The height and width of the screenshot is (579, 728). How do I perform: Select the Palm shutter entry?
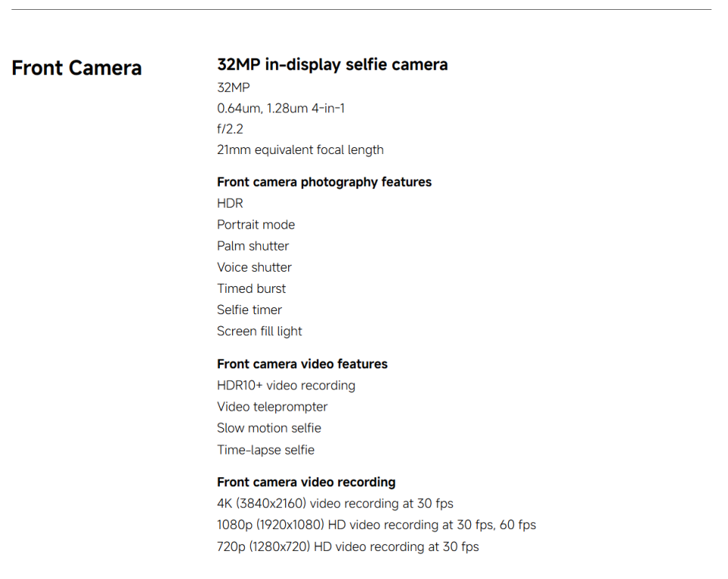tap(253, 246)
